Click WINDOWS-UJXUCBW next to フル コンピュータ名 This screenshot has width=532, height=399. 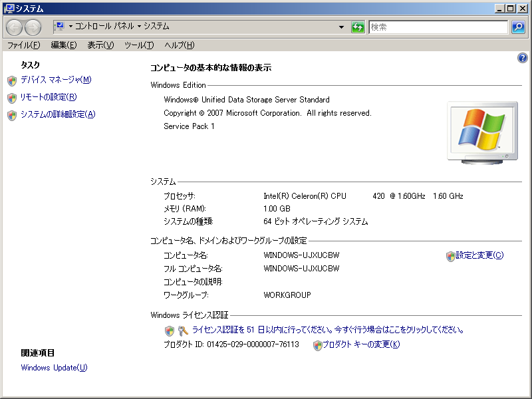click(301, 269)
